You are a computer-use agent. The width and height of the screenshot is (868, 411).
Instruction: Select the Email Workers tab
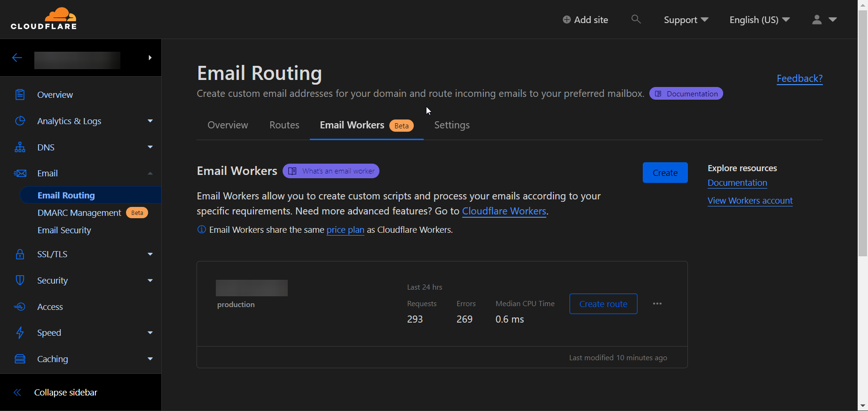366,125
